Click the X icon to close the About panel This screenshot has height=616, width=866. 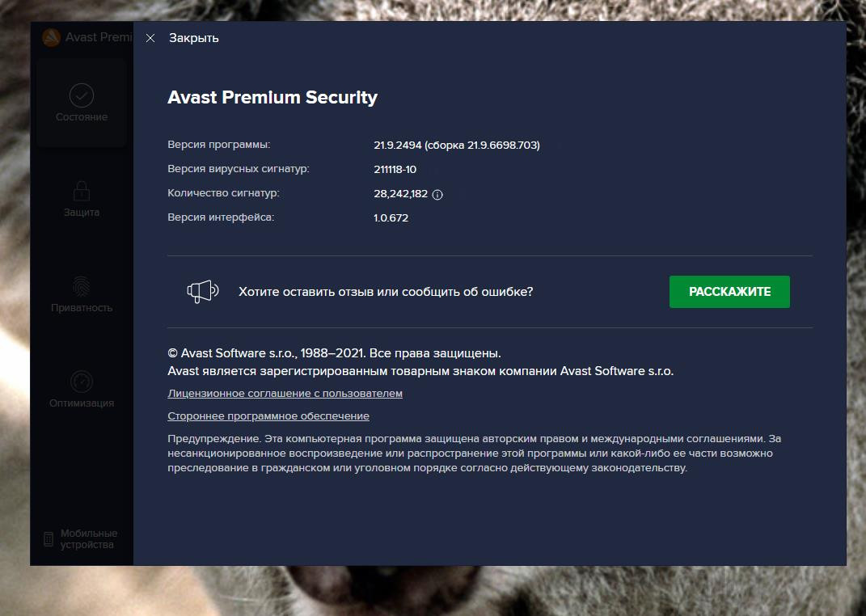tap(150, 38)
